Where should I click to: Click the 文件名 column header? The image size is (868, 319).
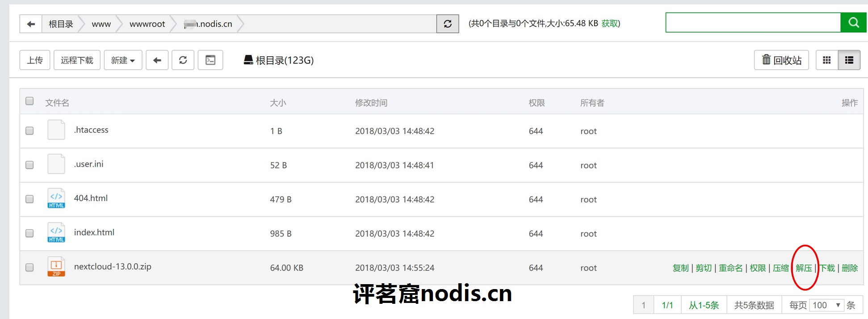pos(57,103)
